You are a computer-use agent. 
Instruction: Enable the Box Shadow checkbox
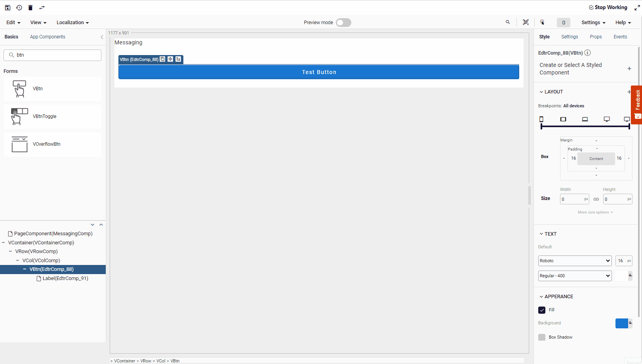click(542, 337)
